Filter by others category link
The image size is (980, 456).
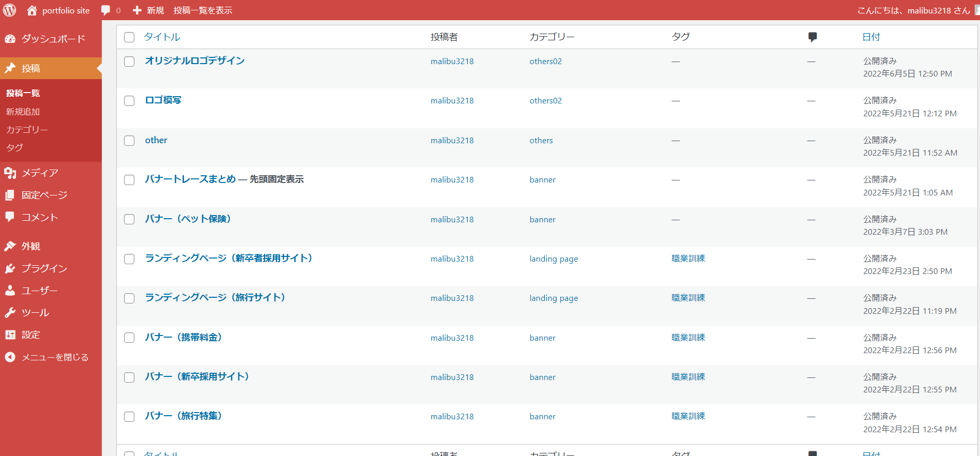(x=541, y=141)
